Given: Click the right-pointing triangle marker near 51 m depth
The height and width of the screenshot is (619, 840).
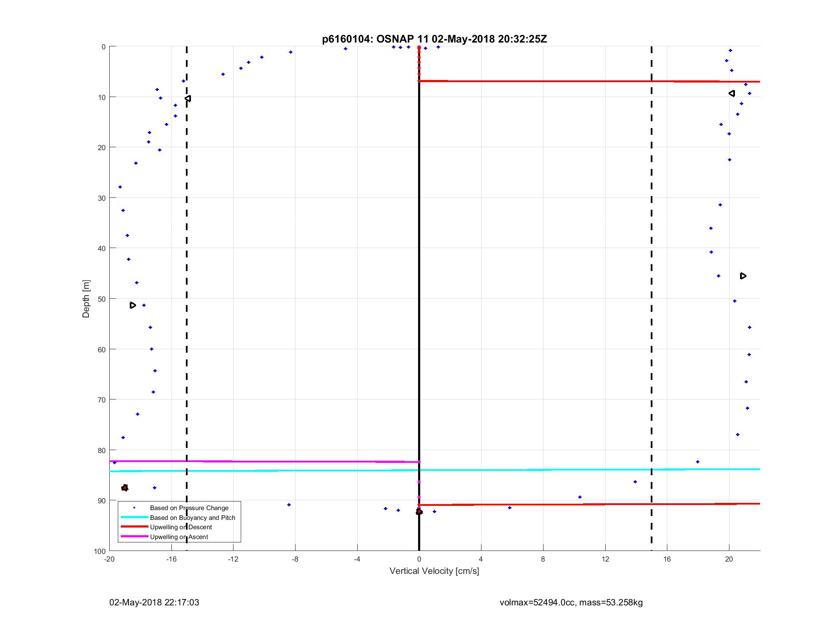Looking at the screenshot, I should click(133, 305).
